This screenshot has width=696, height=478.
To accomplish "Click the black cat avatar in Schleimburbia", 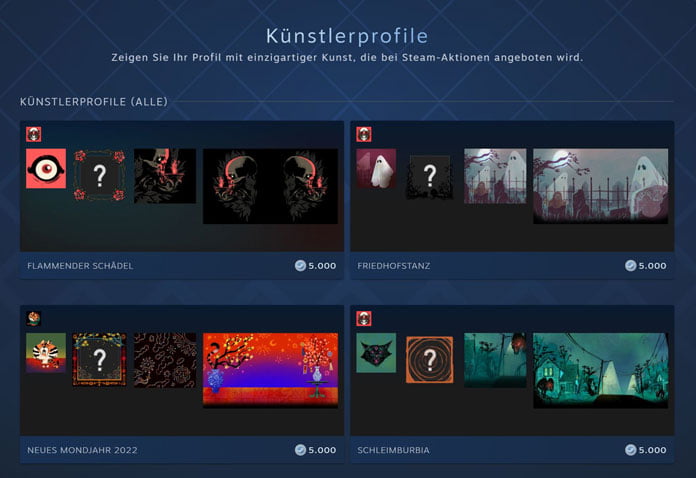I will 376,353.
